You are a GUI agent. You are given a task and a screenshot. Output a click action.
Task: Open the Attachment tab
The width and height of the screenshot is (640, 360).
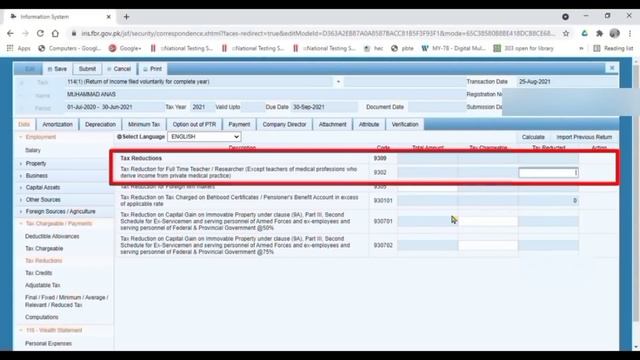[333, 124]
